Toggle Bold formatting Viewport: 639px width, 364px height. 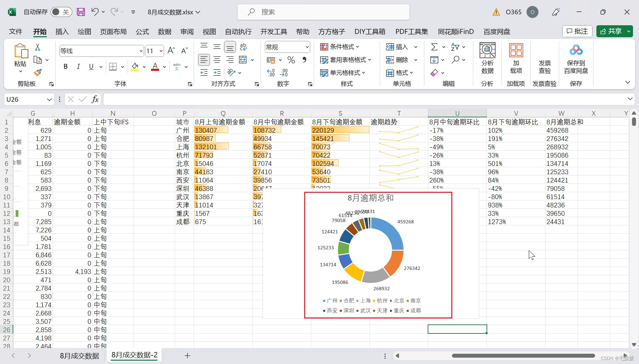66,66
